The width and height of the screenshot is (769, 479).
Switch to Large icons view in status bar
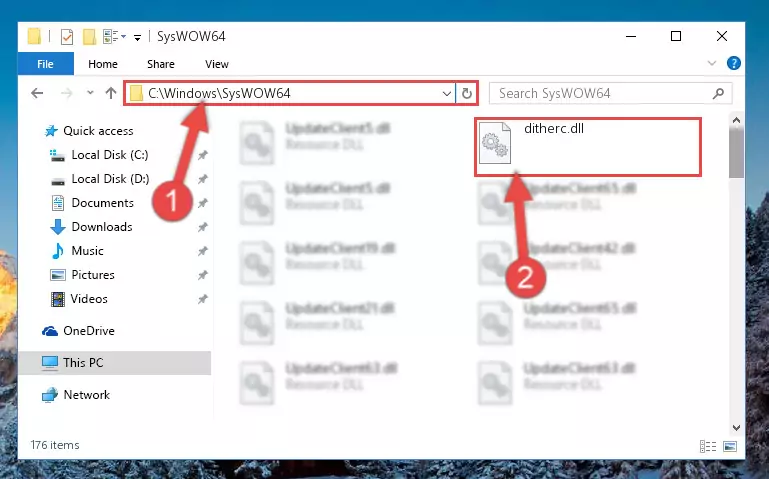[730, 447]
